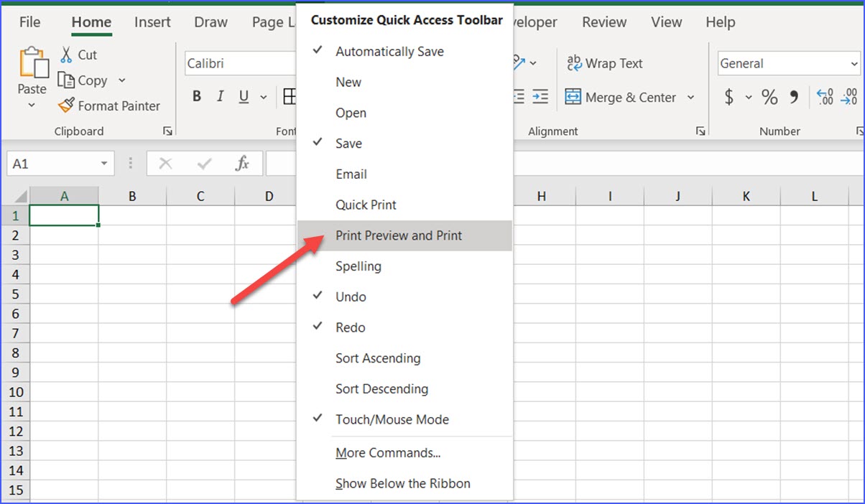Uncheck Automatically Save in the menu
This screenshot has height=504, width=865.
(x=389, y=51)
